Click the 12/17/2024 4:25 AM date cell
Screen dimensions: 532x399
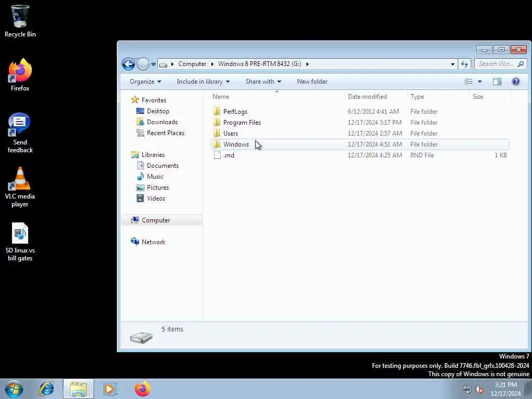[375, 155]
